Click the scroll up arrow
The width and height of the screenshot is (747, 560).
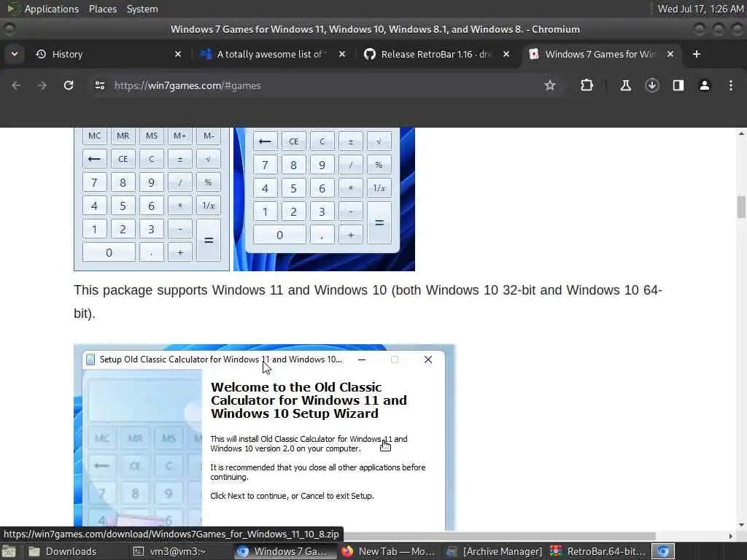[741, 134]
